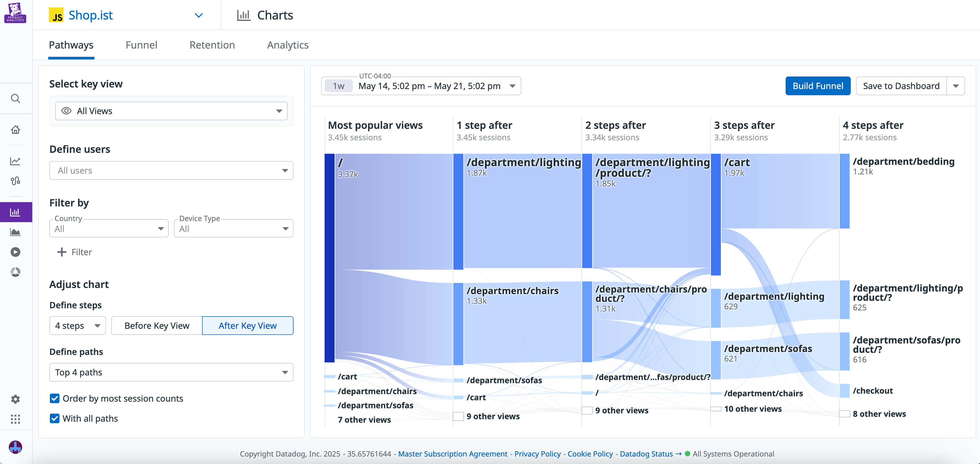Open the All Views key view dropdown
The image size is (980, 464).
(171, 111)
